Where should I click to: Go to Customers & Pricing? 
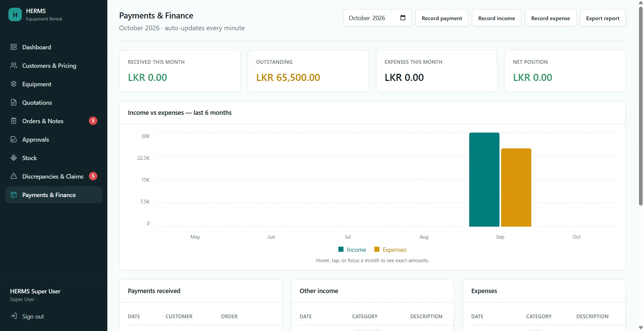coord(54,65)
